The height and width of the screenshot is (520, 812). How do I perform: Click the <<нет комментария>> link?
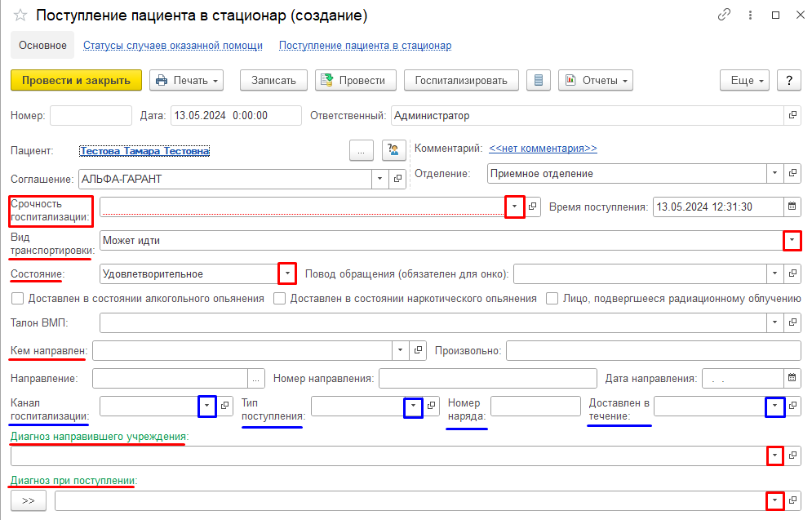pyautogui.click(x=543, y=148)
